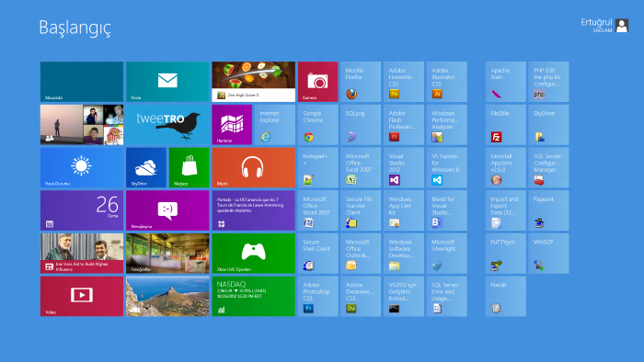Open the Mesajlaşma messaging tile

click(x=167, y=210)
